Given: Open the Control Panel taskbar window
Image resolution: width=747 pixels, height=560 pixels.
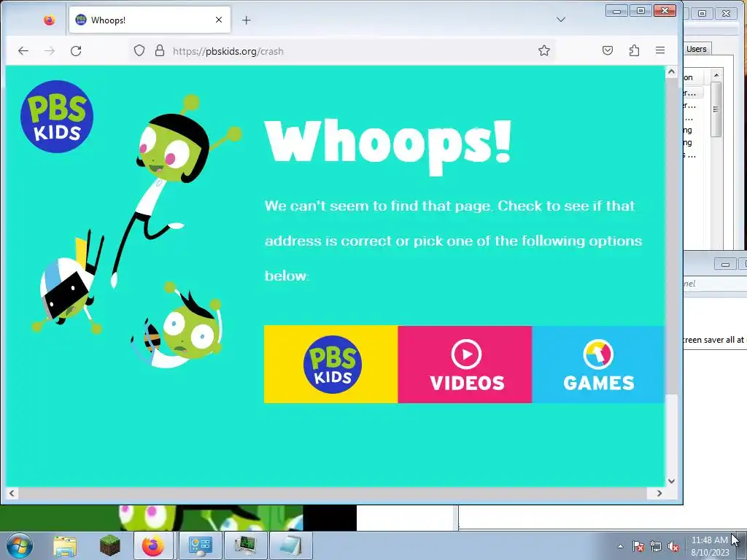Looking at the screenshot, I should coord(200,545).
